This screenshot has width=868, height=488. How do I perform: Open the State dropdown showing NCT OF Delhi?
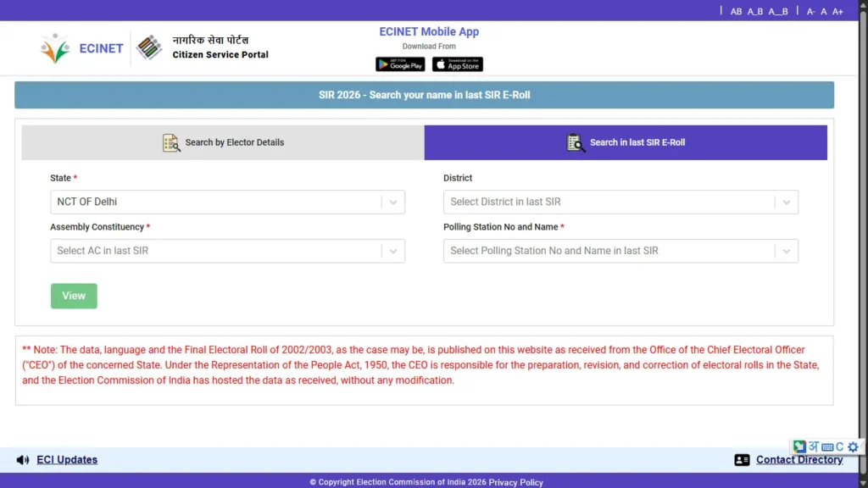tap(227, 202)
